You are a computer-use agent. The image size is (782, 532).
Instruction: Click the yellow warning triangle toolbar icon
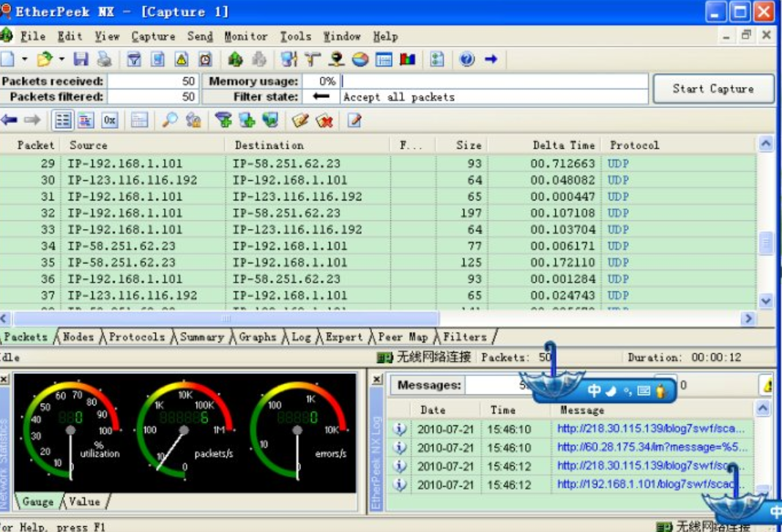pos(182,59)
